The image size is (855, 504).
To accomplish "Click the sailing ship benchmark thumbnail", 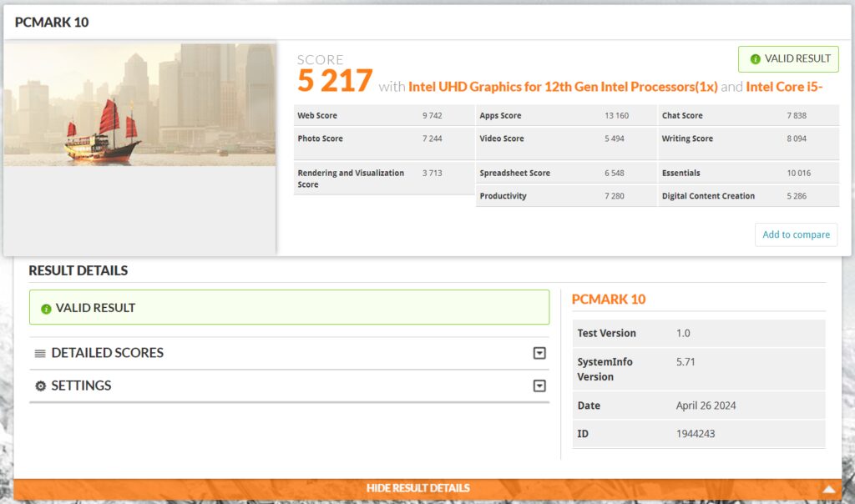I will point(139,104).
